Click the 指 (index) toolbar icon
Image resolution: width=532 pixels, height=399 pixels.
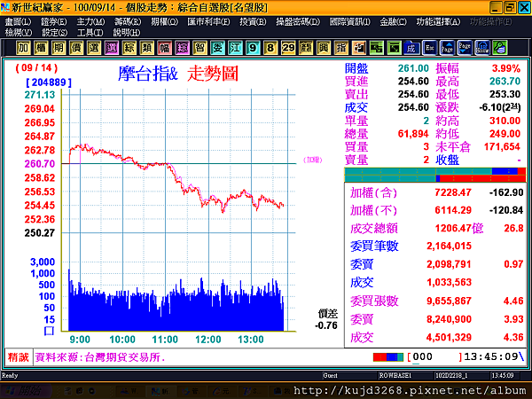[x=341, y=48]
